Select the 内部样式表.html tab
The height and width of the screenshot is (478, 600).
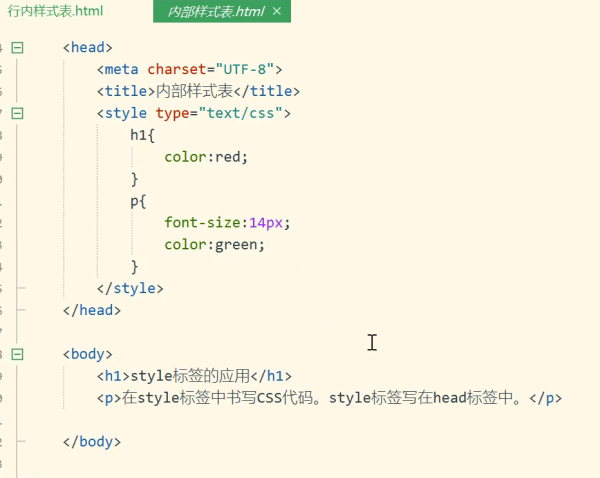(215, 12)
